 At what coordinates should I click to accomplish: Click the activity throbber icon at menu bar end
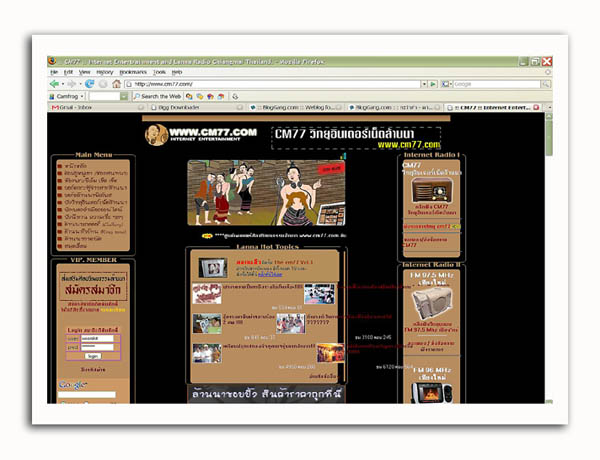548,72
